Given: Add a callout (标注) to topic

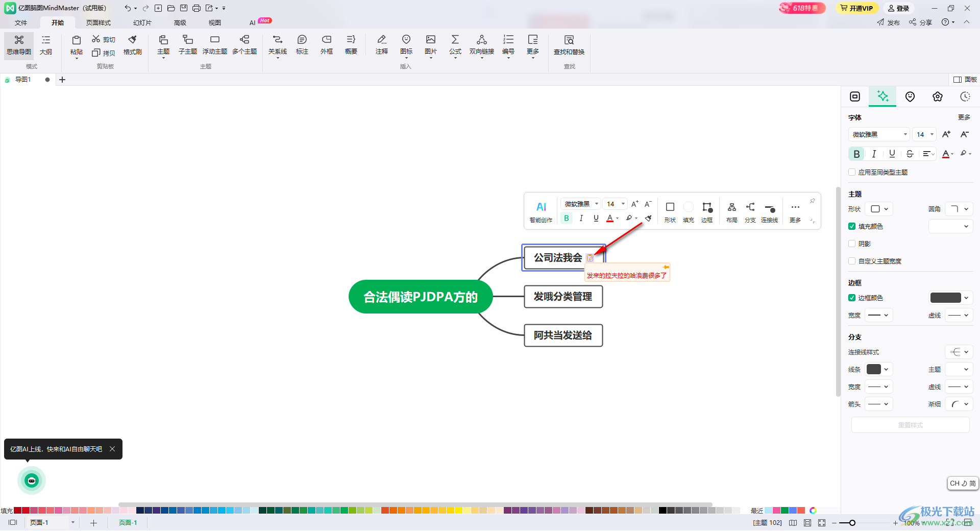Looking at the screenshot, I should click(302, 45).
